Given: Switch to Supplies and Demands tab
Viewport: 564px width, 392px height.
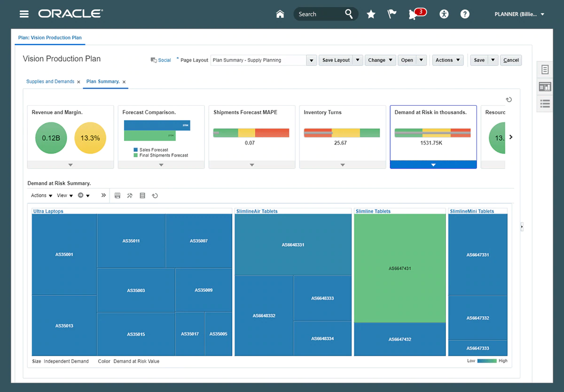Looking at the screenshot, I should click(x=50, y=82).
